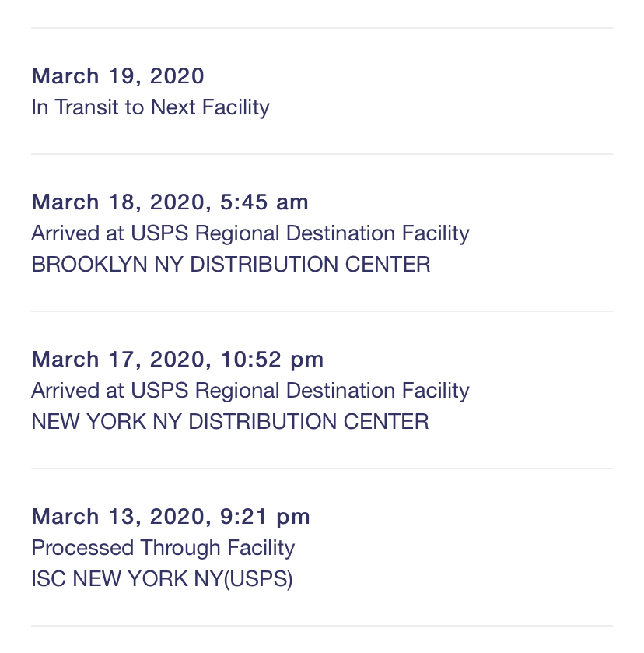The image size is (644, 653).
Task: Click the divider between March 17 and 13
Action: [322, 469]
